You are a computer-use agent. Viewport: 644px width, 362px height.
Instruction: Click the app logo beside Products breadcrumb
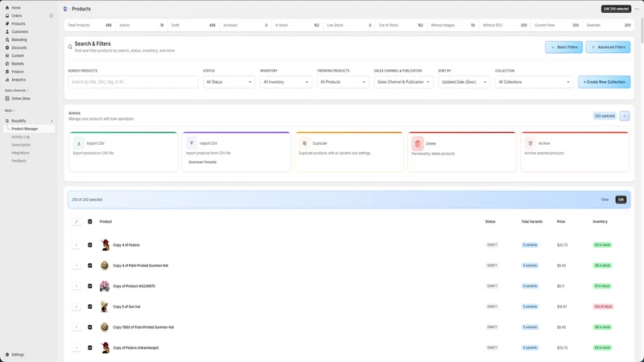[65, 9]
